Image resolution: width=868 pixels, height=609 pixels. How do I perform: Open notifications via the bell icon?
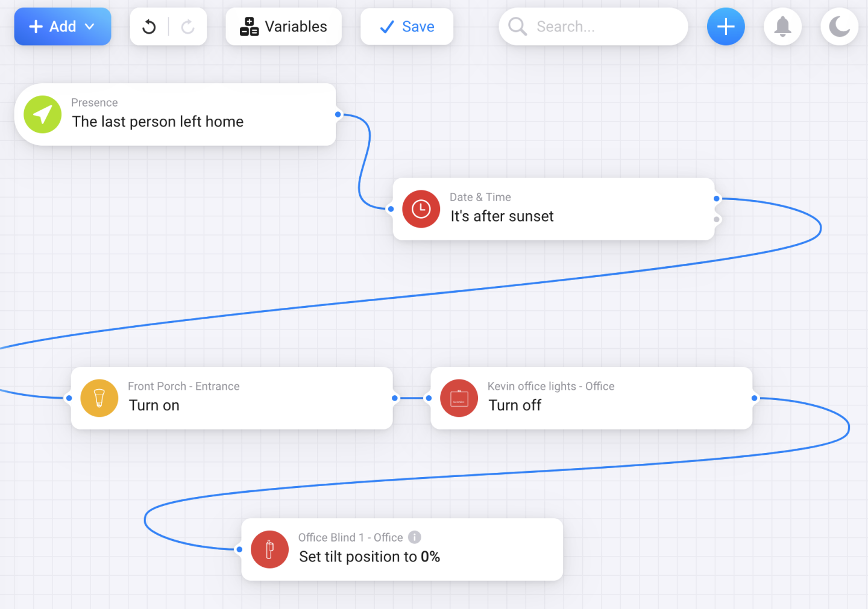(782, 27)
